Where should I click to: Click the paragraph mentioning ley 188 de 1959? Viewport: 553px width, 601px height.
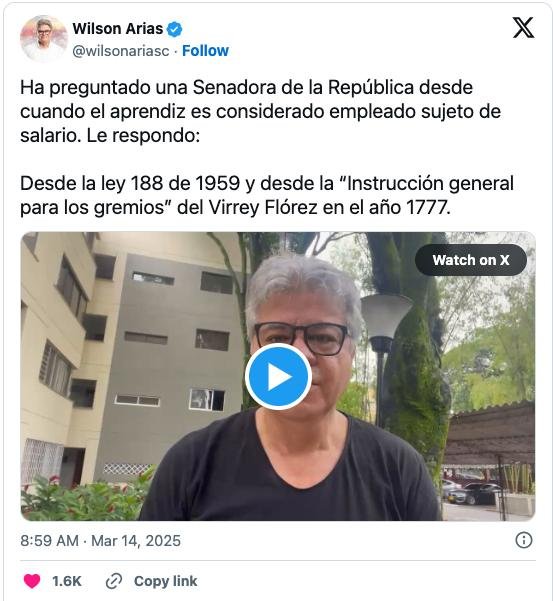[x=267, y=195]
